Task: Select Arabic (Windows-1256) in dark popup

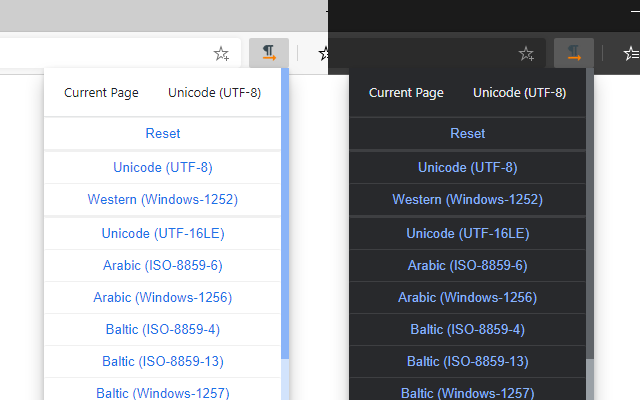Action: coord(467,297)
